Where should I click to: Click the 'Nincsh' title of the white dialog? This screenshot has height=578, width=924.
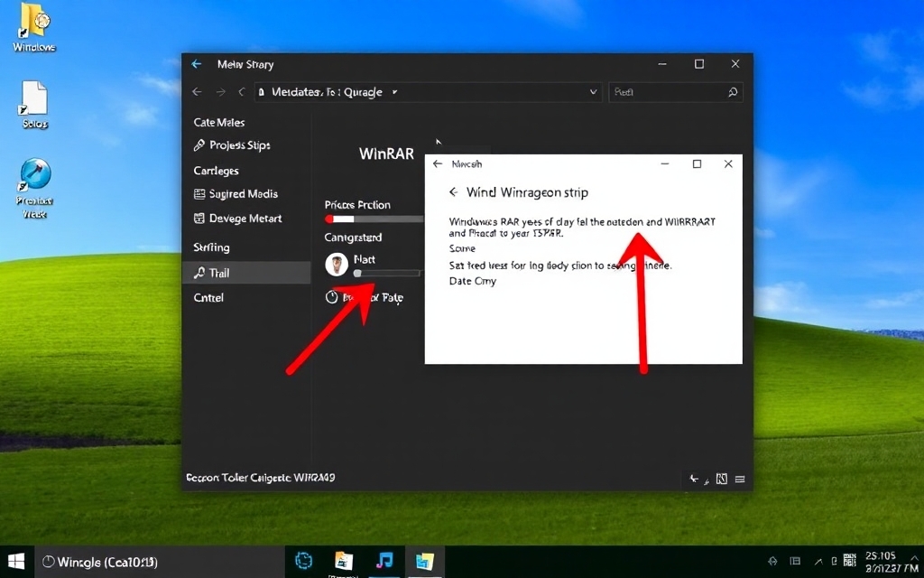467,164
